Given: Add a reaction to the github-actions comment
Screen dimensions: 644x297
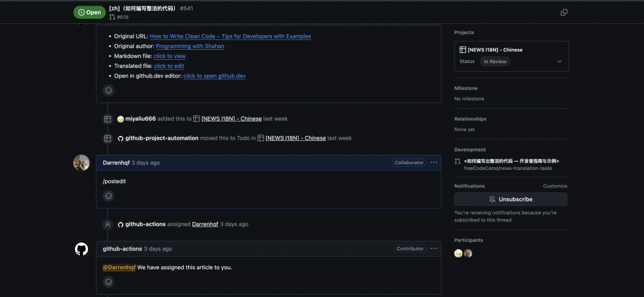Looking at the screenshot, I should 108,282.
